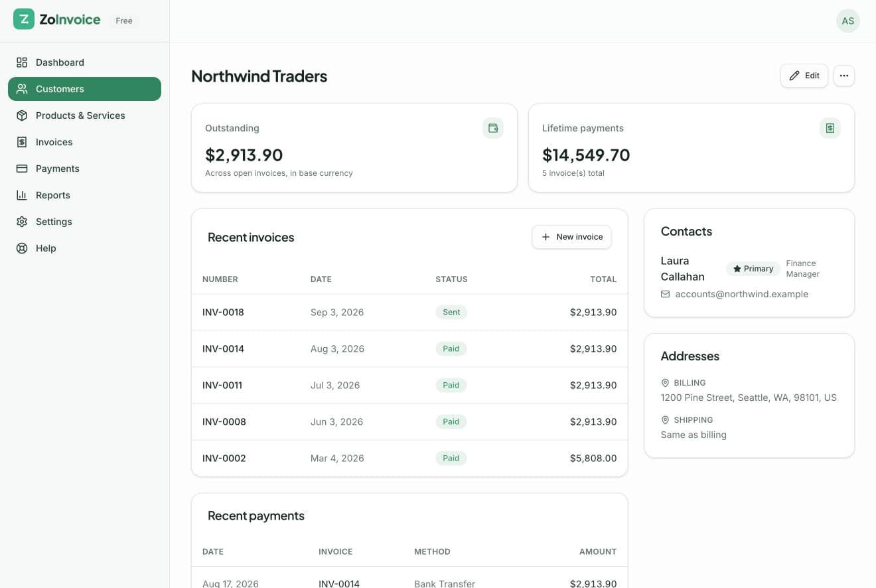The width and height of the screenshot is (876, 588).
Task: Click the Products & Services box icon
Action: click(x=22, y=115)
